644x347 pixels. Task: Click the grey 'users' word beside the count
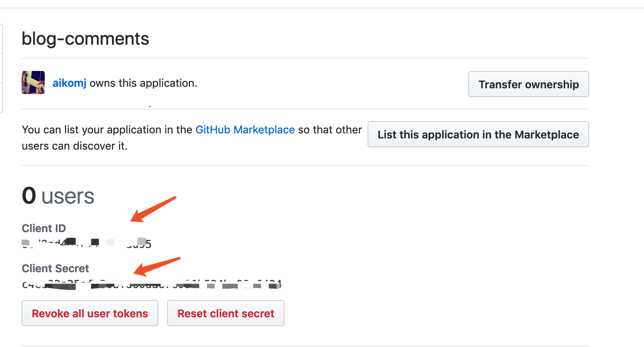coord(68,196)
